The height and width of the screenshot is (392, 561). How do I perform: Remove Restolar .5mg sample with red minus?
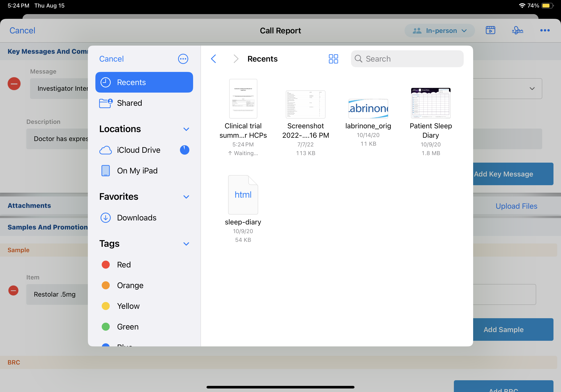13,290
